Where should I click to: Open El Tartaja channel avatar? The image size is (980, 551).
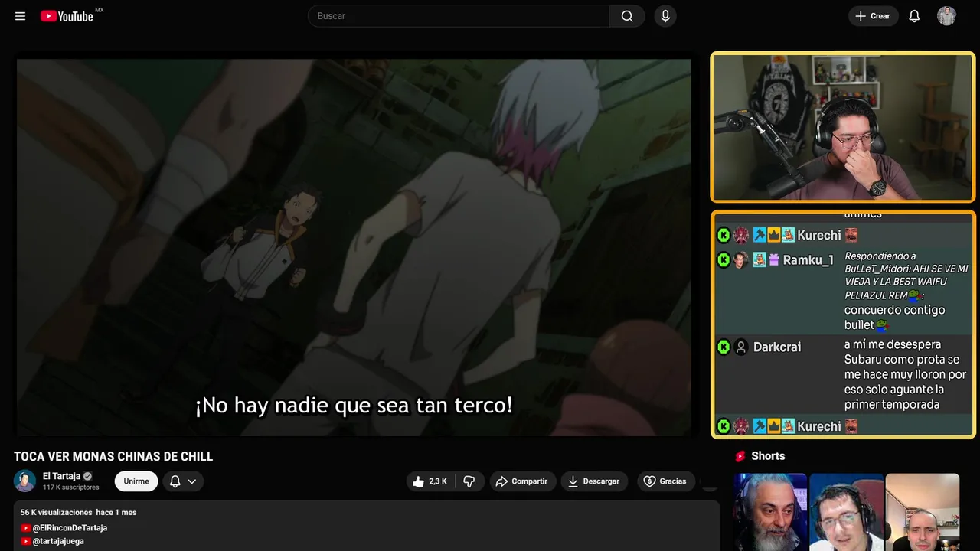(24, 481)
